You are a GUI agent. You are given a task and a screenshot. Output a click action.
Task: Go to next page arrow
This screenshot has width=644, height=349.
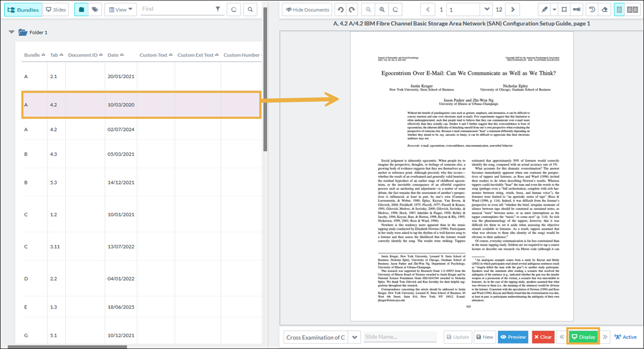click(512, 9)
